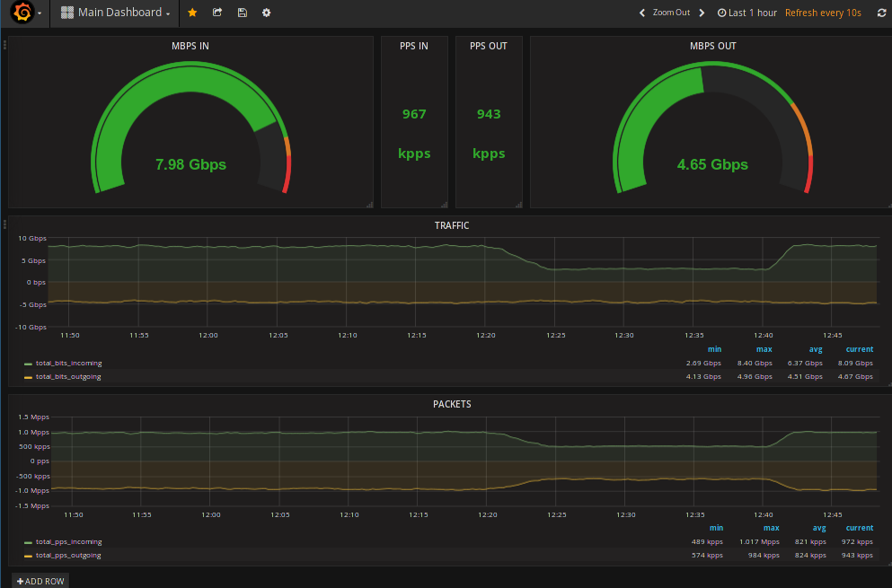Open the MBPS IN panel title menu
Screen dimensions: 892x588
coord(190,46)
